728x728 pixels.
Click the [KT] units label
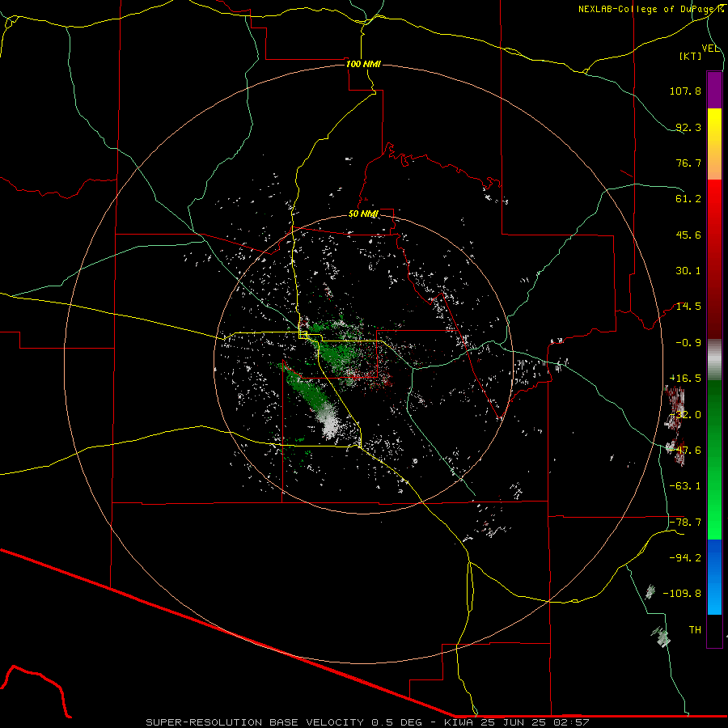point(691,56)
